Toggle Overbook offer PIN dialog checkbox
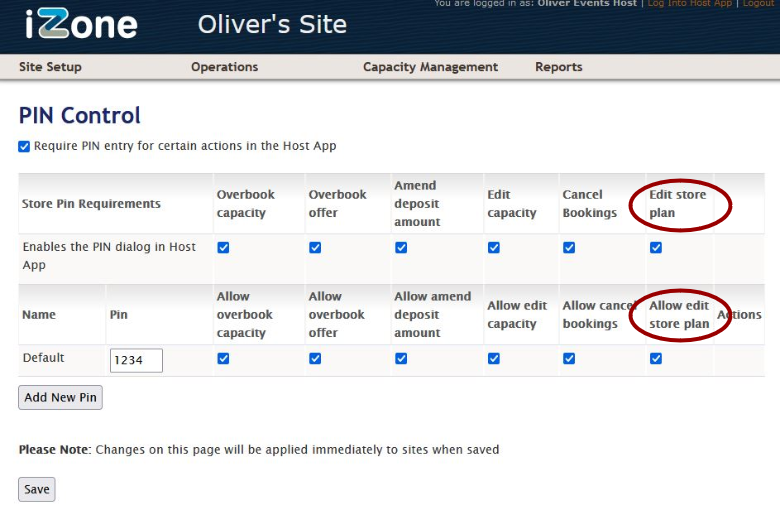The width and height of the screenshot is (781, 511). [x=315, y=248]
